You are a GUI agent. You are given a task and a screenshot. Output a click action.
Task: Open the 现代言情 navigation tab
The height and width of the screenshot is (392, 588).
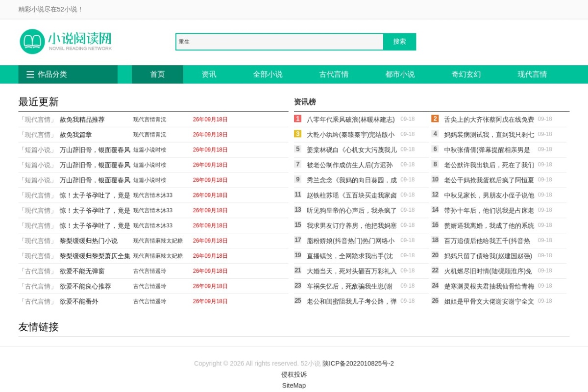(532, 74)
